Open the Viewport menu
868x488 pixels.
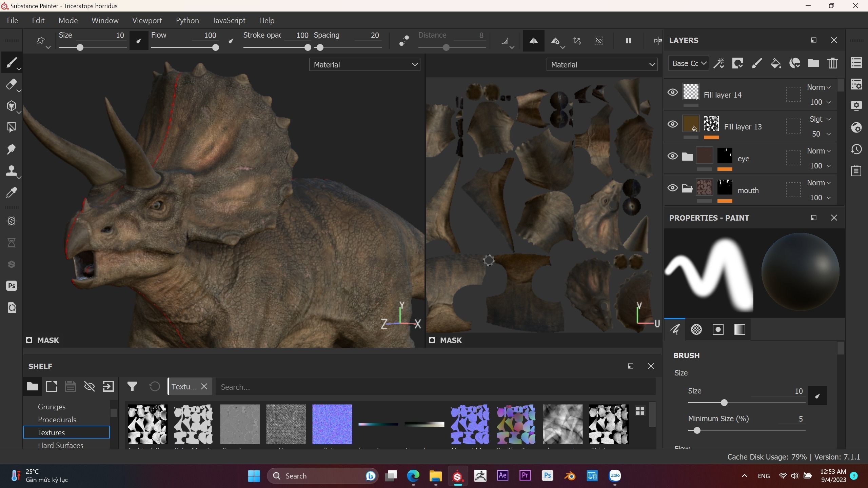(147, 20)
